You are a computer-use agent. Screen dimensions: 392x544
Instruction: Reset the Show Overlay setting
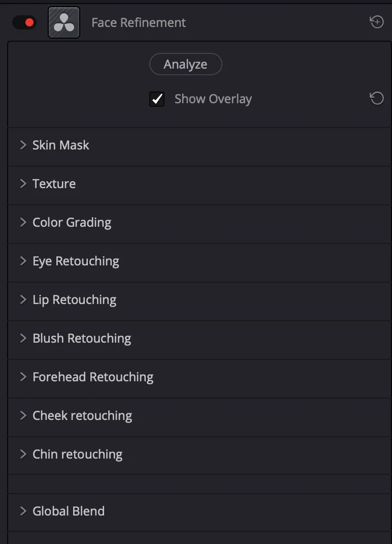coord(376,99)
